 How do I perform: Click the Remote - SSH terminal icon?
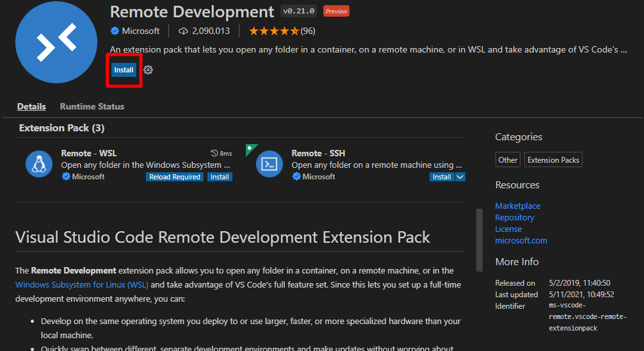tap(269, 164)
